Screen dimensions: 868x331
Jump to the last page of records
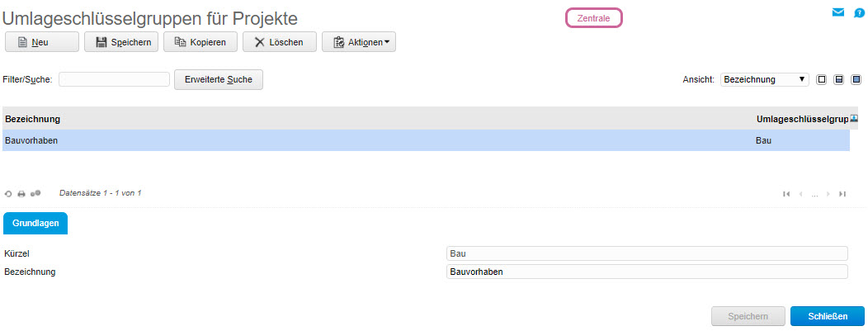[x=842, y=194]
